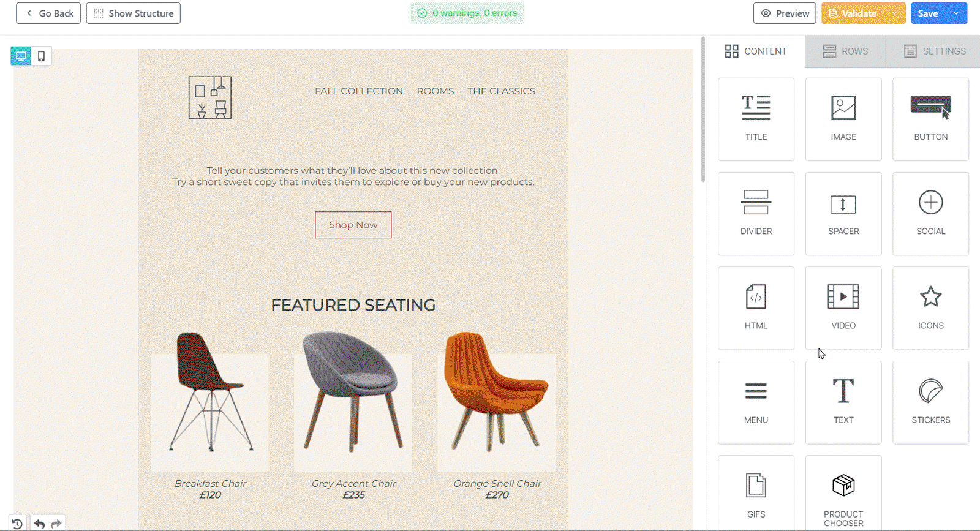
Task: Open the Rows tab
Action: [845, 51]
